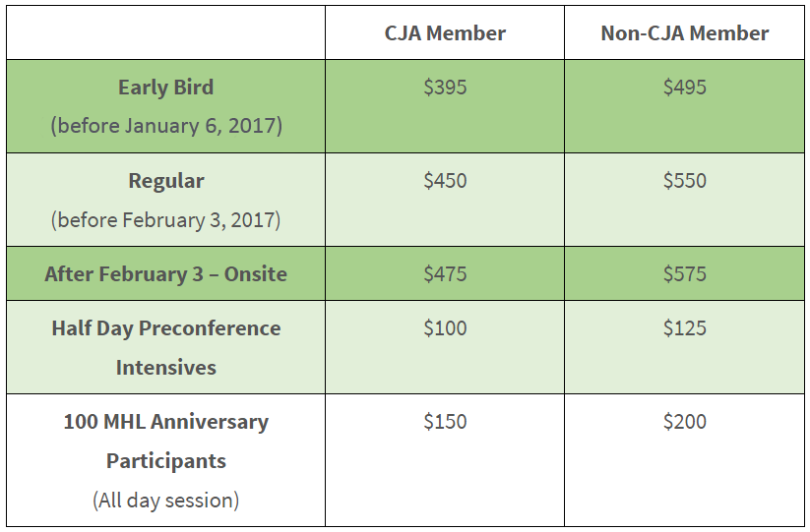This screenshot has width=810, height=532.
Task: Click the $100 preconference member price
Action: click(x=445, y=328)
